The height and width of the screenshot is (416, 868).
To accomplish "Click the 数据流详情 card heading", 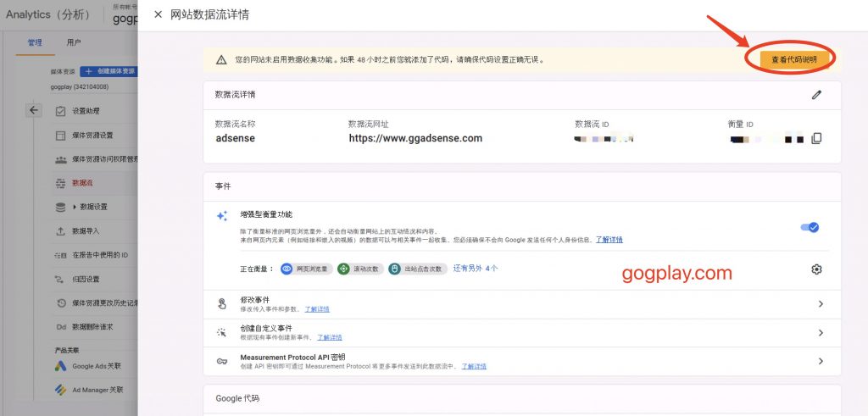I will tap(236, 95).
